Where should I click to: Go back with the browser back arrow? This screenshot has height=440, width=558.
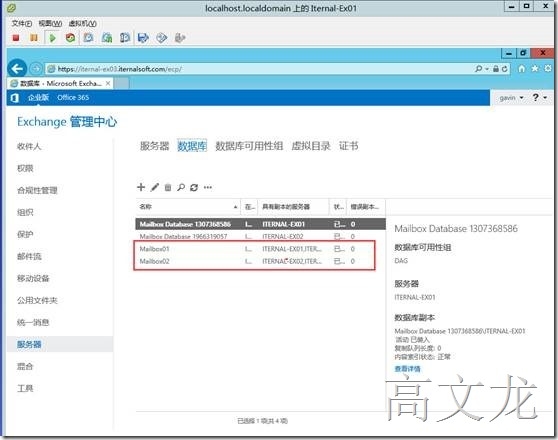coord(17,68)
